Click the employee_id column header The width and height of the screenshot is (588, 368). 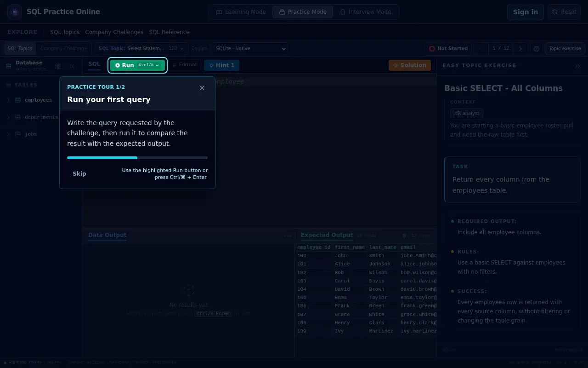click(314, 247)
